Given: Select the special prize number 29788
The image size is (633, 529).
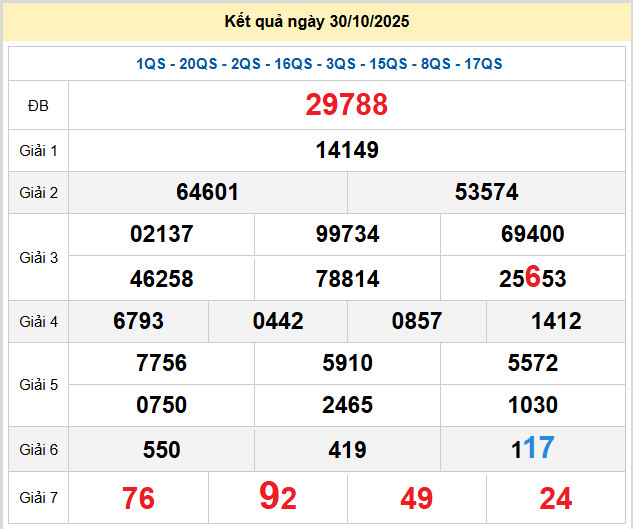Looking at the screenshot, I should point(346,105).
